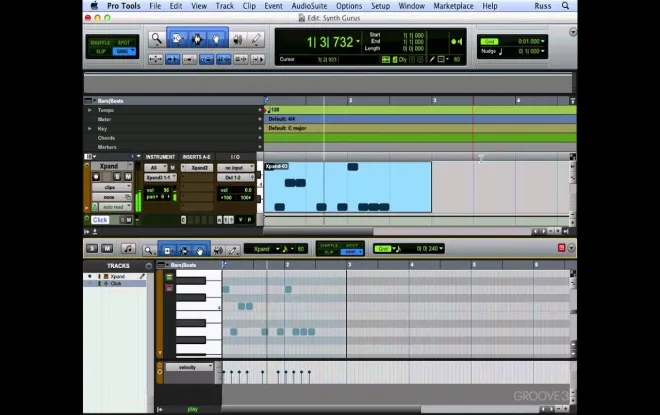
Task: Click the Edit window horizontal scrollbar
Action: (318, 231)
